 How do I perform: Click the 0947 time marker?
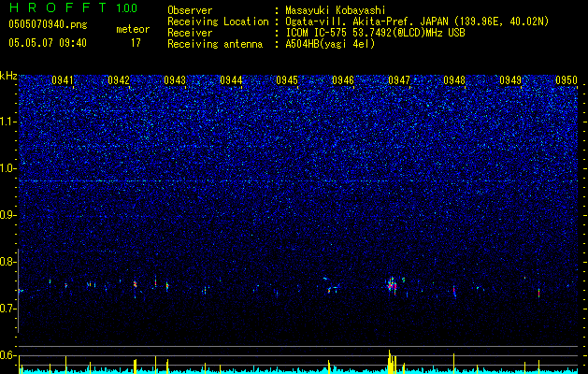[x=399, y=79]
